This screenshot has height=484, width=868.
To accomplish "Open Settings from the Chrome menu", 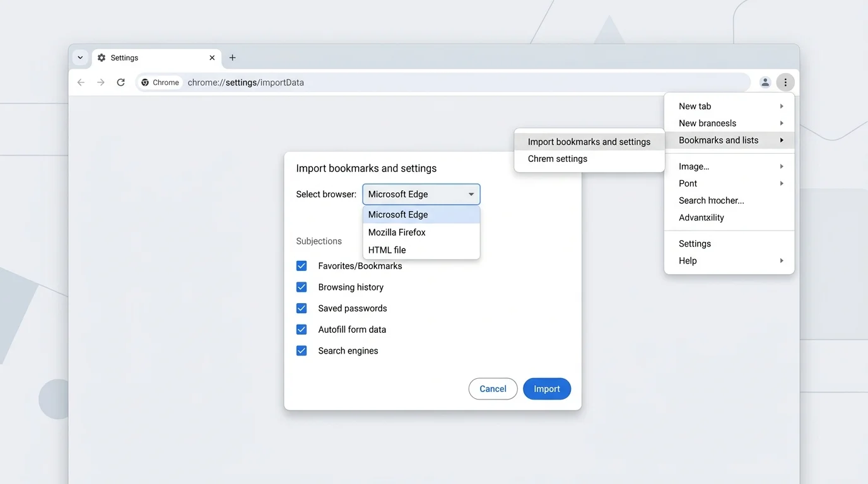I will click(729, 244).
